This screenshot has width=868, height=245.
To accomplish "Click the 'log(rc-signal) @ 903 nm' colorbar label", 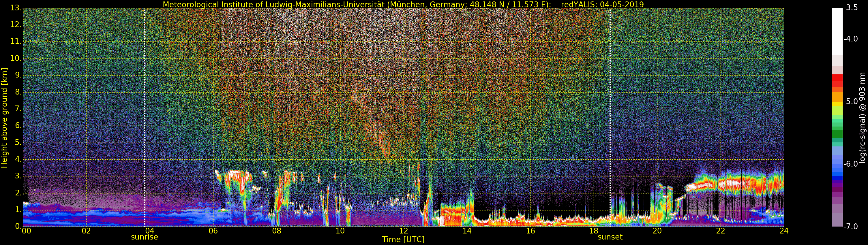I will (862, 118).
